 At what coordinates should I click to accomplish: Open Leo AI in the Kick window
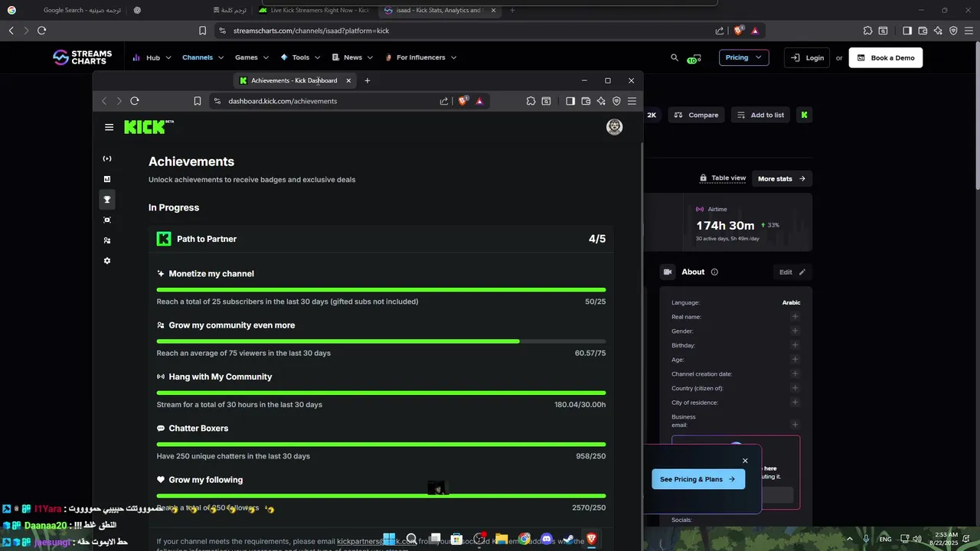click(601, 101)
